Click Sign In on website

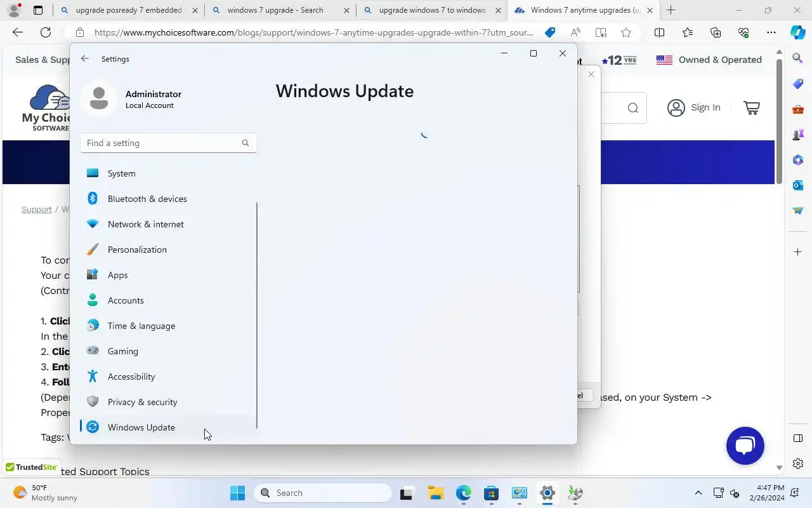[694, 107]
